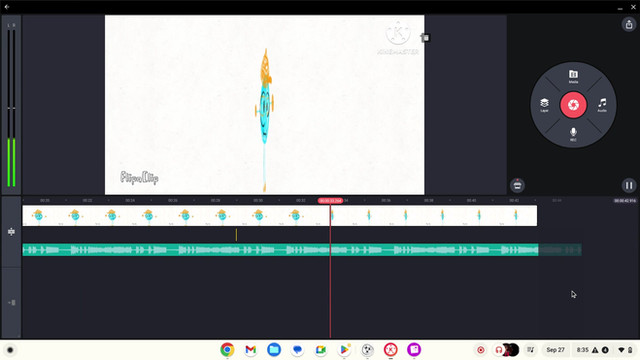Open the Layer menu in the wheel
Viewport: 640px width, 360px height.
544,104
